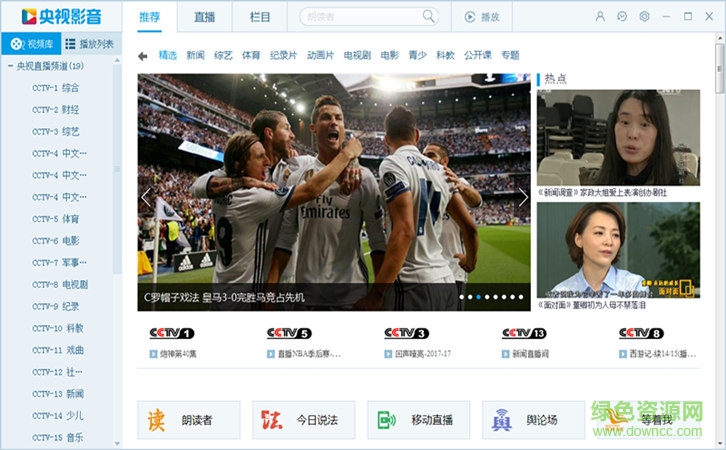Switch to the 直播 tab
The image size is (726, 450).
coord(204,17)
